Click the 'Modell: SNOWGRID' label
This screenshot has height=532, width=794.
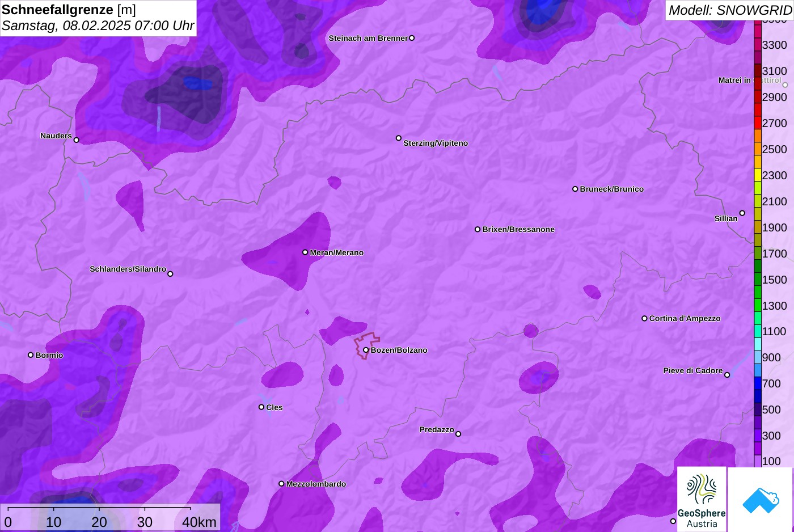click(x=730, y=10)
